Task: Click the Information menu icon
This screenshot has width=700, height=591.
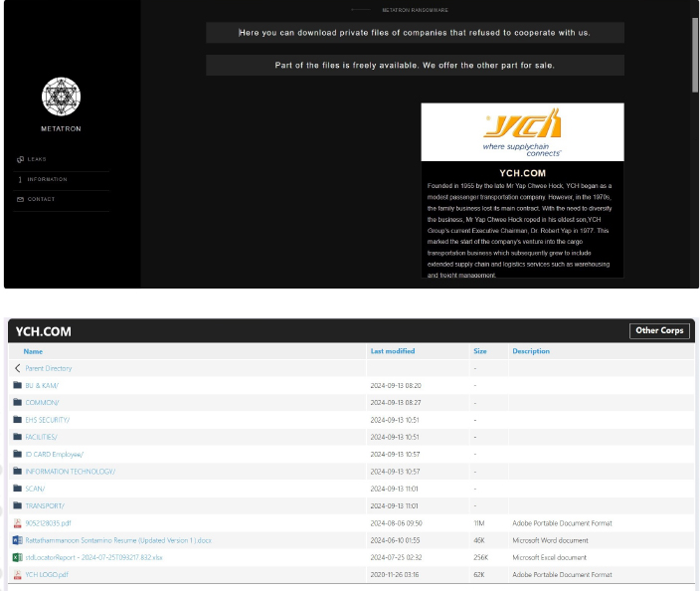Action: point(20,179)
